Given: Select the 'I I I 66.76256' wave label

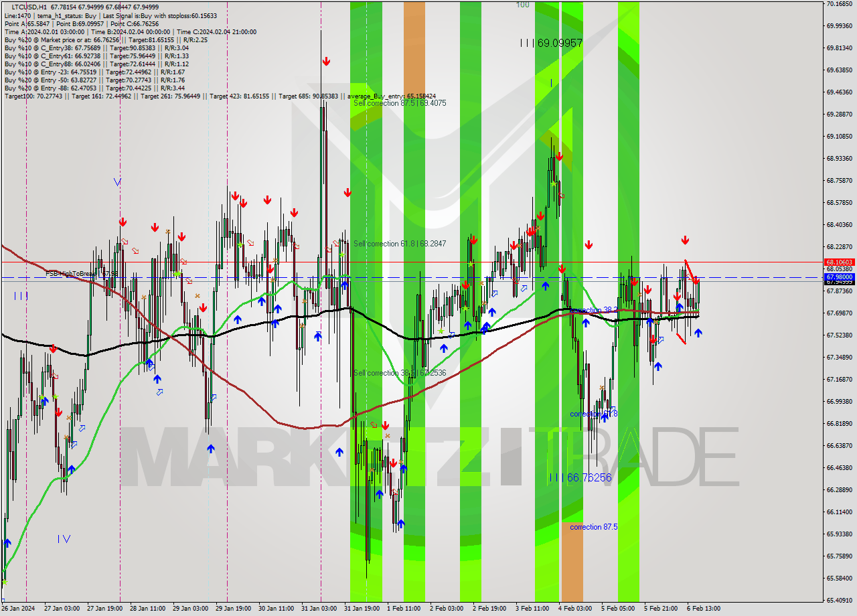Looking at the screenshot, I should click(x=580, y=477).
